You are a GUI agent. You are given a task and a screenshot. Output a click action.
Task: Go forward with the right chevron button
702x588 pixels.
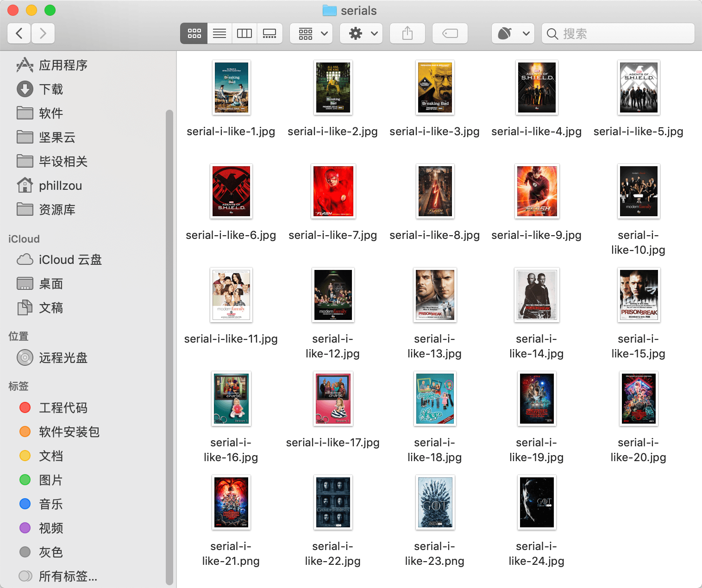(43, 33)
